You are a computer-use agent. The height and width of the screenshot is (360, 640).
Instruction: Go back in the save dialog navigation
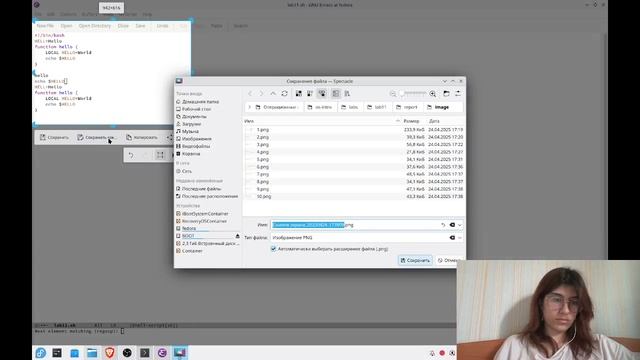click(250, 93)
